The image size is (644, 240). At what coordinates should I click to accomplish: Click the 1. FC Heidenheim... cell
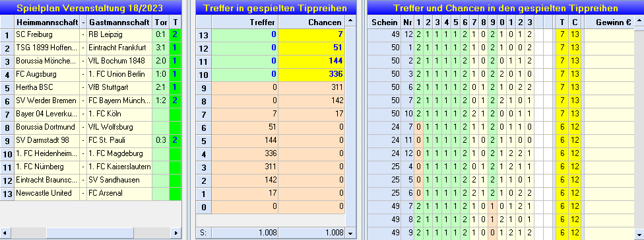coord(48,153)
